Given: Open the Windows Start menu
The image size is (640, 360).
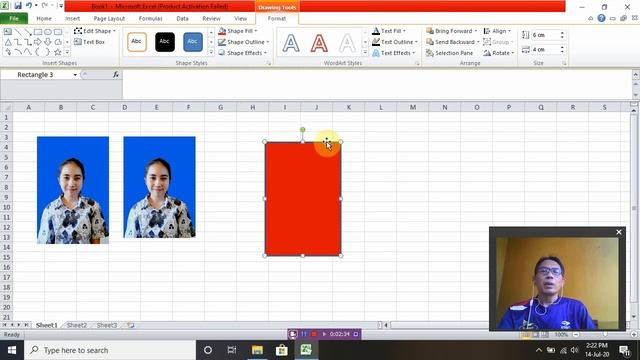Looking at the screenshot, I should tap(12, 350).
